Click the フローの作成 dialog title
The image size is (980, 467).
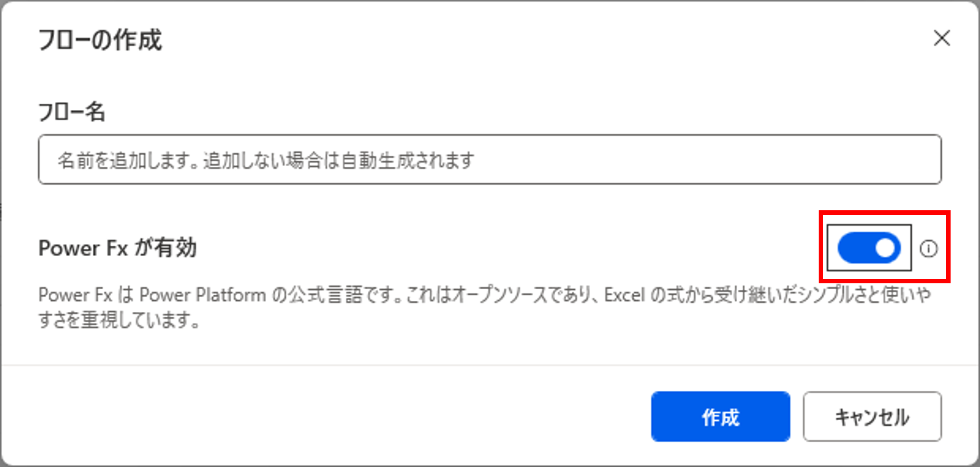pos(100,39)
